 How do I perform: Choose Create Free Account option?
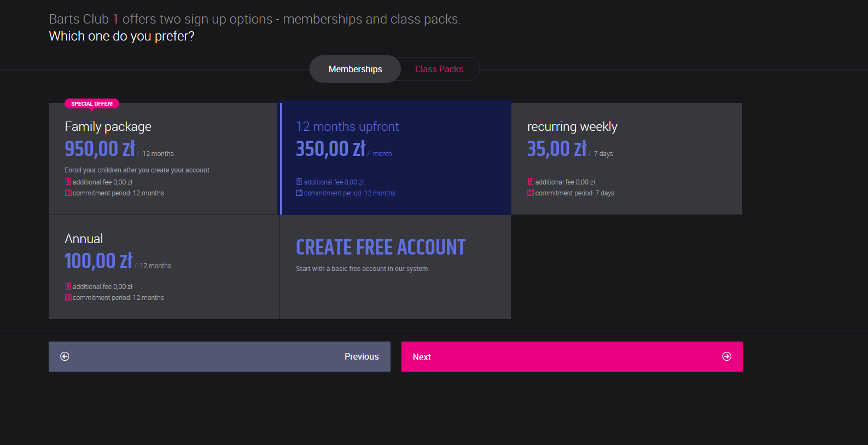(395, 267)
